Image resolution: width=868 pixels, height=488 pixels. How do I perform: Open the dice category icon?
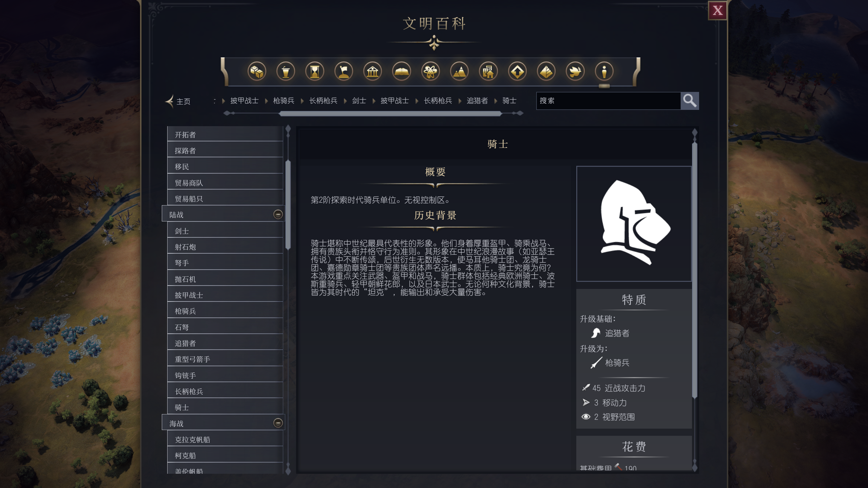coord(256,72)
